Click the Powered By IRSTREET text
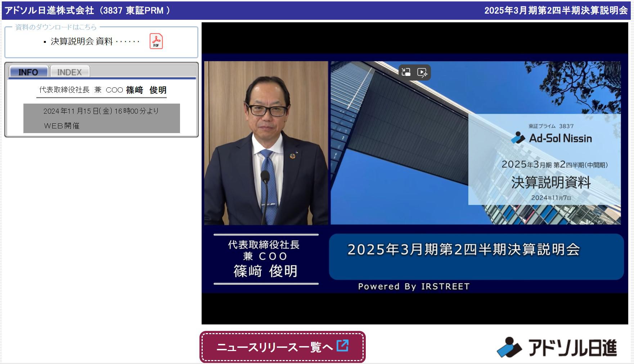This screenshot has width=634, height=364. click(414, 286)
